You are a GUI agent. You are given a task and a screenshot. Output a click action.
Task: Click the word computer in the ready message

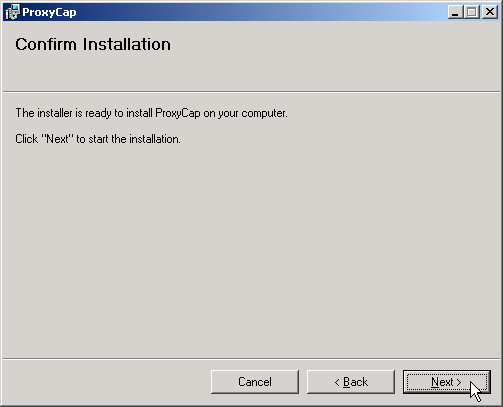(x=264, y=113)
